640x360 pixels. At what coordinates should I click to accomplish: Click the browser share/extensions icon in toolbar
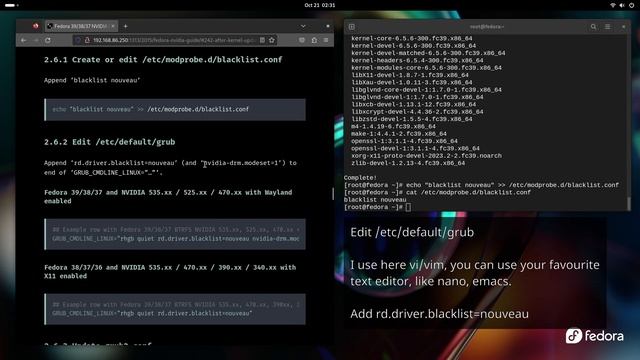point(314,40)
